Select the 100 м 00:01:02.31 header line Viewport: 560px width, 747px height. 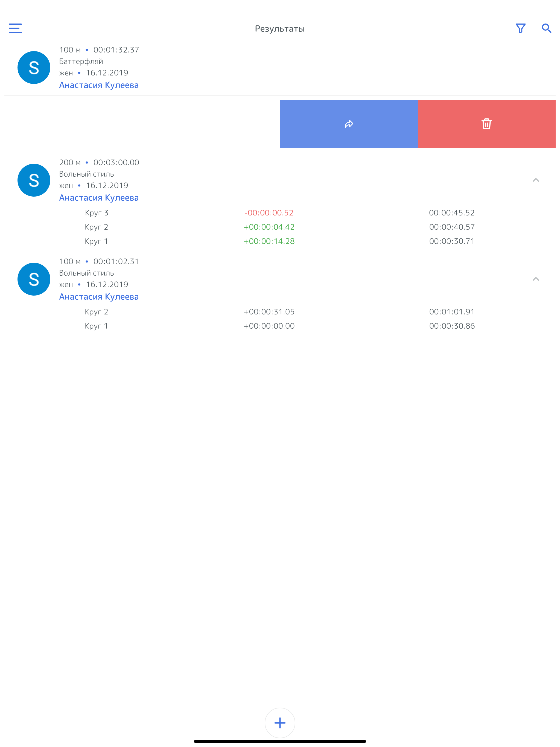(x=99, y=261)
